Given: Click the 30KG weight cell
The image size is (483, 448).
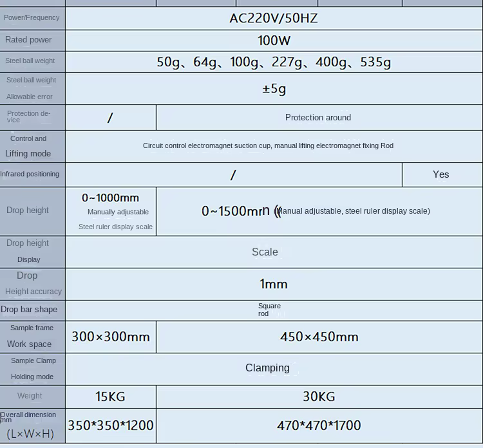Looking at the screenshot, I should coord(319,397).
